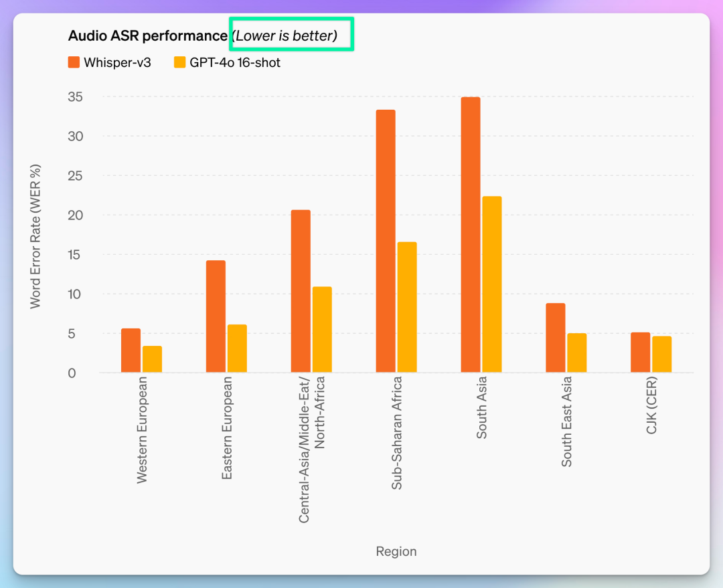
Task: Select the GPT-4o bar for South East Asia
Action: click(577, 353)
